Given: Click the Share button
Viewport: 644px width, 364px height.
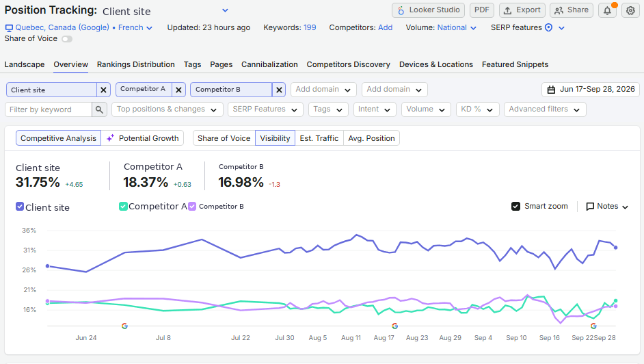Looking at the screenshot, I should click(x=572, y=10).
